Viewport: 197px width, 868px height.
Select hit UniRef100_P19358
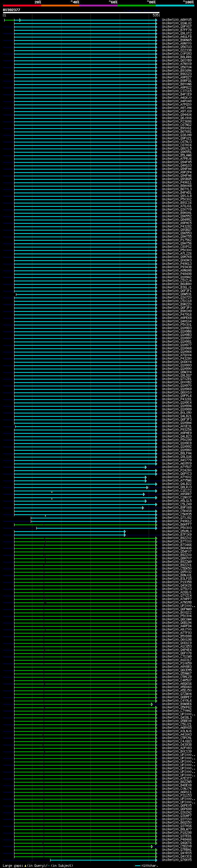[x=177, y=582]
